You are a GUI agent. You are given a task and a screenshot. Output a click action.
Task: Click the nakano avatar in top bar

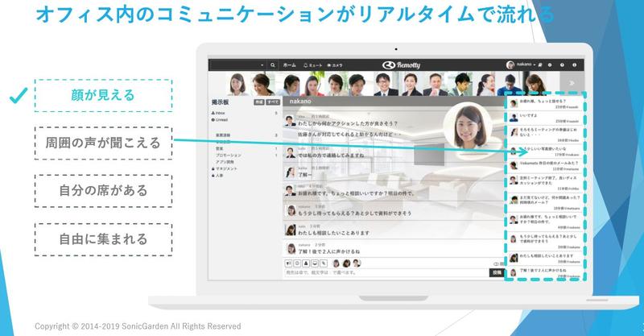point(510,64)
